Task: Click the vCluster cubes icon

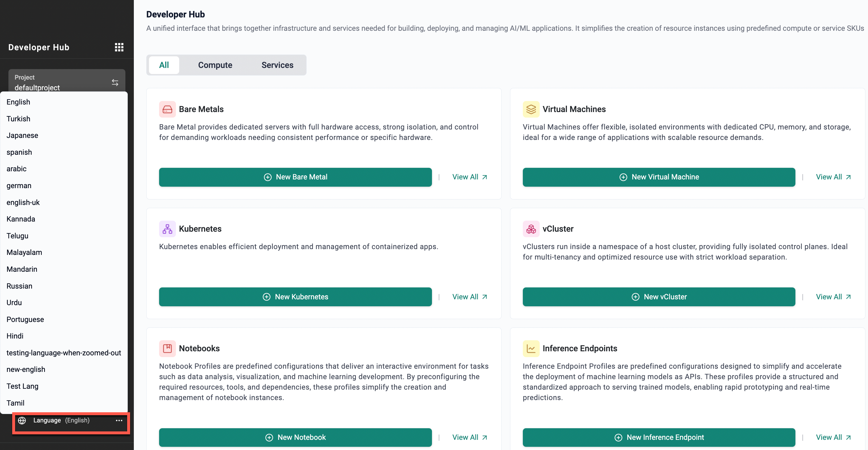Action: [x=531, y=229]
